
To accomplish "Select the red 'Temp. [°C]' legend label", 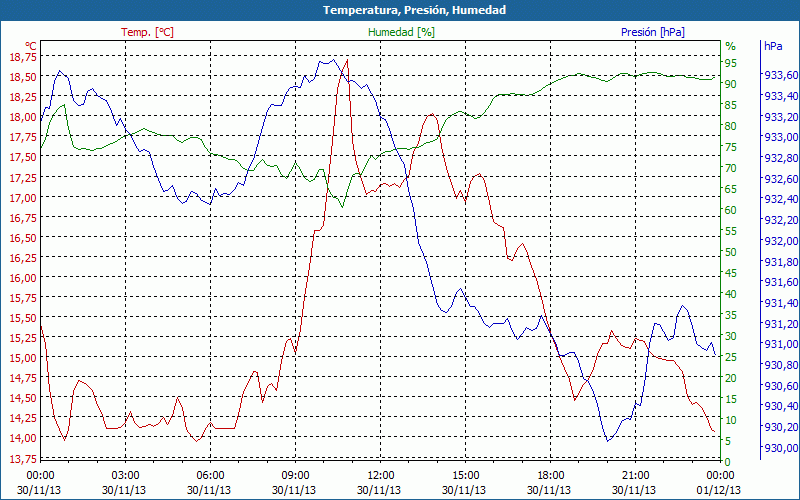I will click(147, 32).
